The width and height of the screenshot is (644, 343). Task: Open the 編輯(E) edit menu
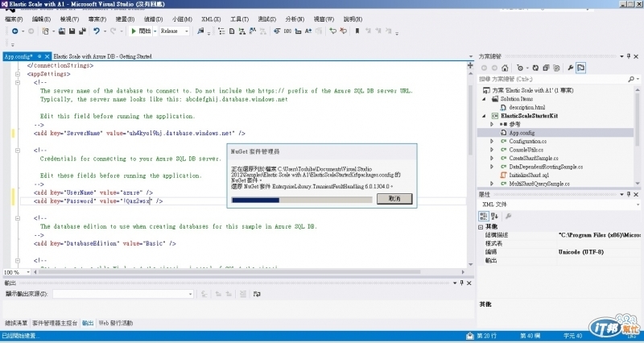42,19
